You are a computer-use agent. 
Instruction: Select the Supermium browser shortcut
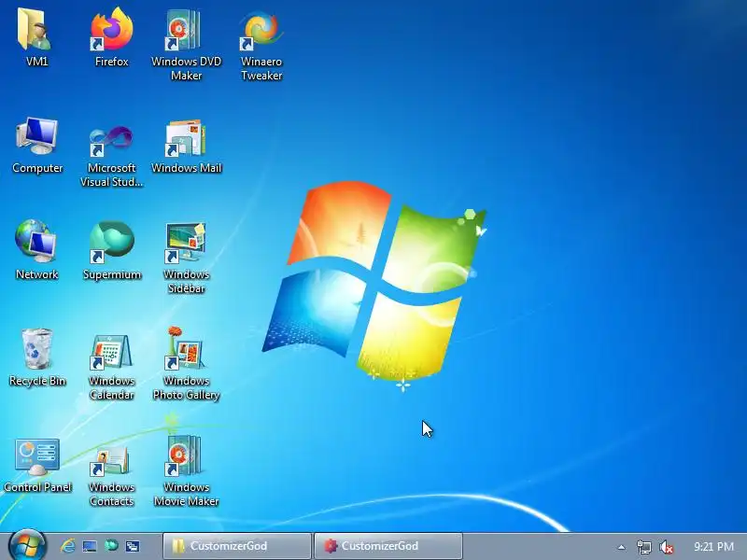tap(111, 250)
